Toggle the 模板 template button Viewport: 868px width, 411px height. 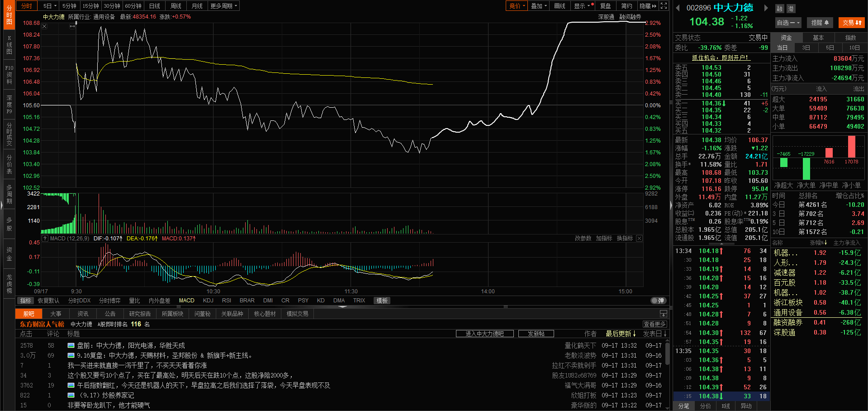pyautogui.click(x=382, y=301)
